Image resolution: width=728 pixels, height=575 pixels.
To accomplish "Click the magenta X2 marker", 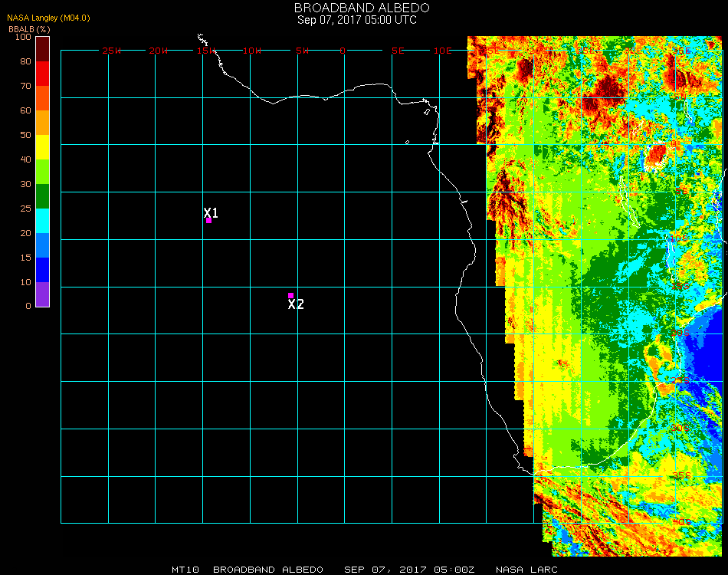I will [290, 295].
